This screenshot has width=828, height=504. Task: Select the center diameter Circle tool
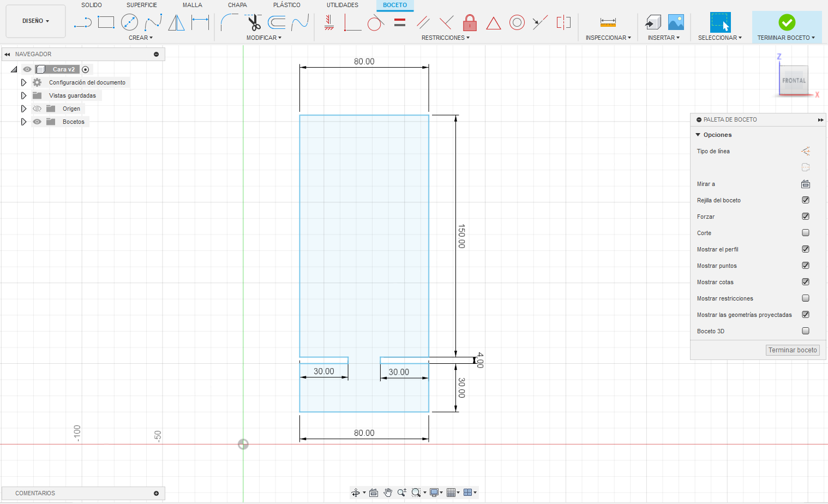click(x=129, y=22)
